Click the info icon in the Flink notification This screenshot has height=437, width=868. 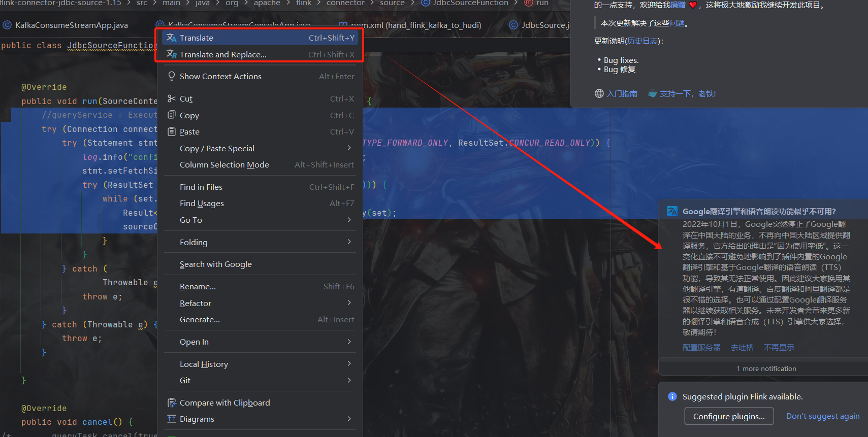coord(672,396)
